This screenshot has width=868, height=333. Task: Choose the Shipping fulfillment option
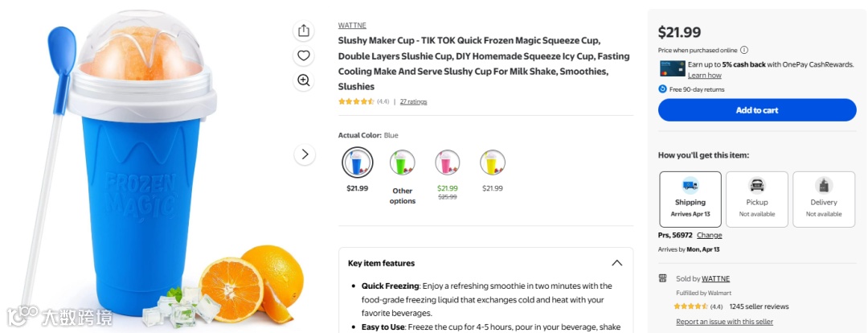pos(690,199)
